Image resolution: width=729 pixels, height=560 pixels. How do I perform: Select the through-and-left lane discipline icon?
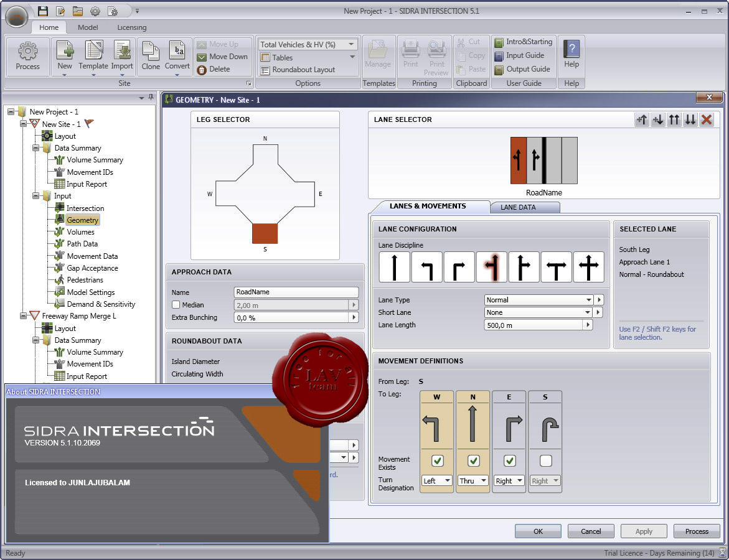(492, 267)
